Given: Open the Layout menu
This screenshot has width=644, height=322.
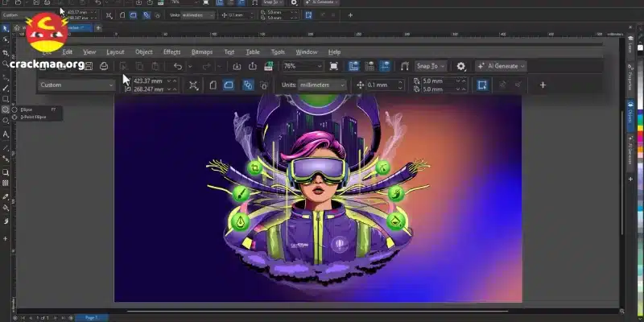Looking at the screenshot, I should [x=115, y=52].
